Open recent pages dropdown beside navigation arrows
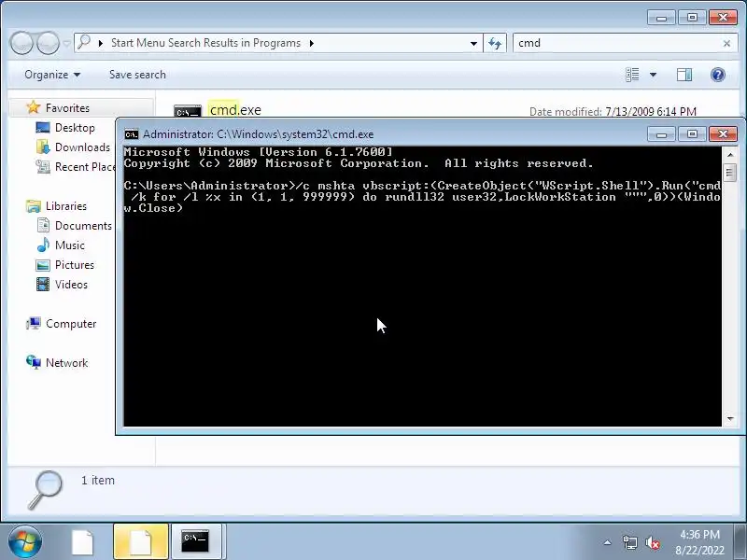 tap(66, 43)
